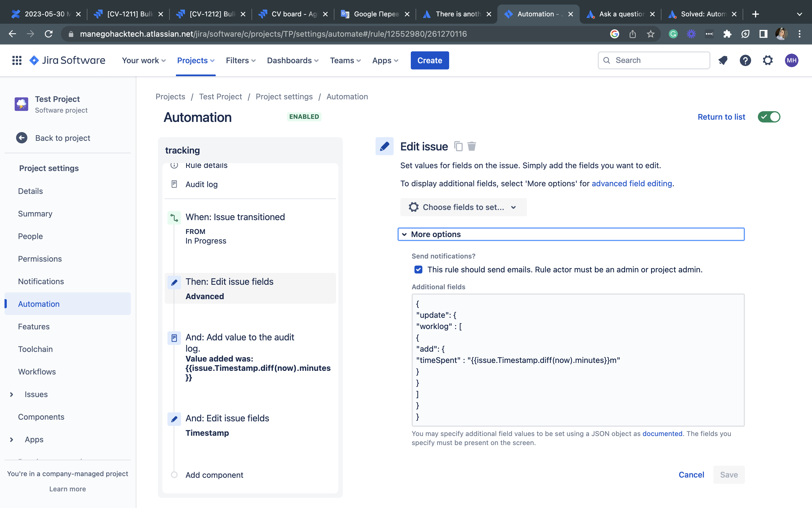Screen dimensions: 812x508
Task: Open the Filters dropdown menu
Action: pyautogui.click(x=240, y=60)
